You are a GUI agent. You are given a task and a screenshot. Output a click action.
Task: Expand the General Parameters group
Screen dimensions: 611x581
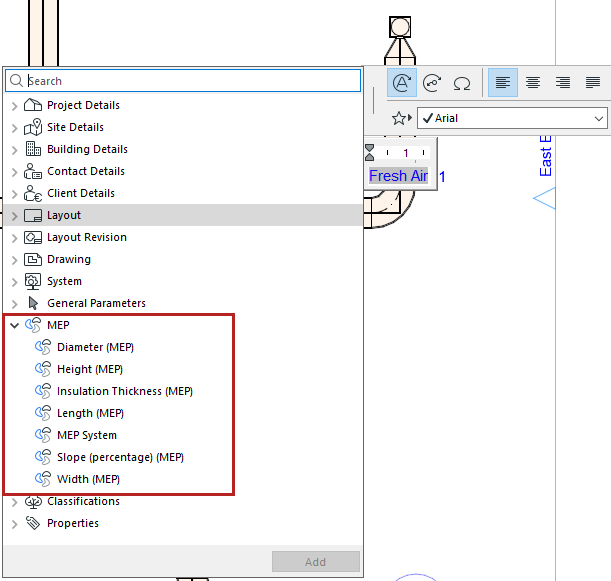(14, 304)
